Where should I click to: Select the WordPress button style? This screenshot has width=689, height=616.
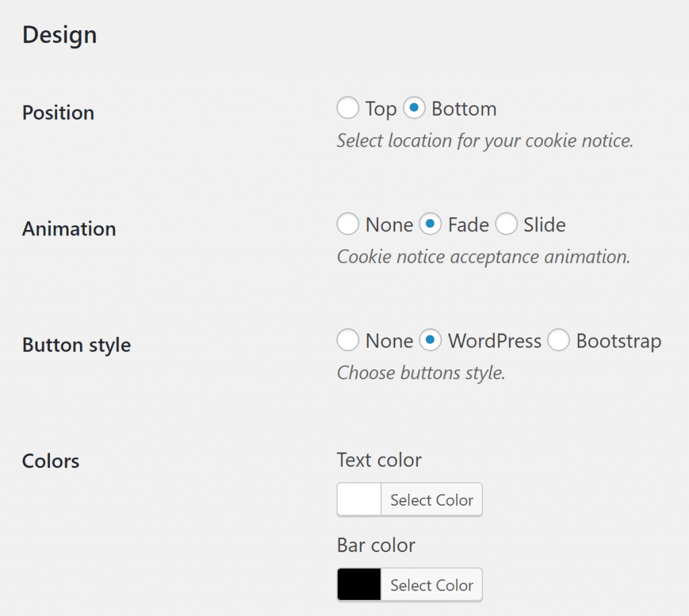[430, 340]
